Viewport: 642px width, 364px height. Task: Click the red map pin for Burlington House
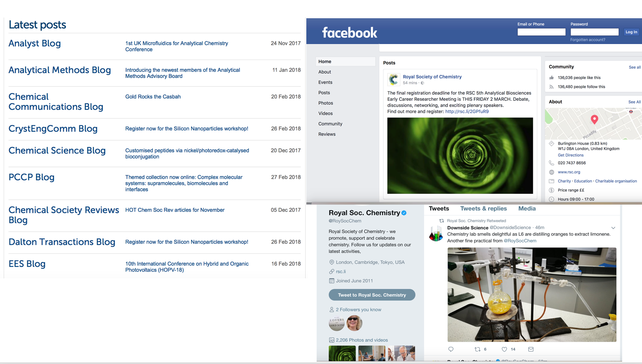[x=594, y=119]
